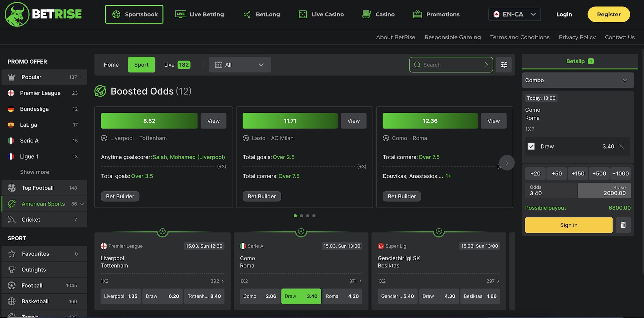
Task: Open the Sportsbook tab
Action: [134, 14]
